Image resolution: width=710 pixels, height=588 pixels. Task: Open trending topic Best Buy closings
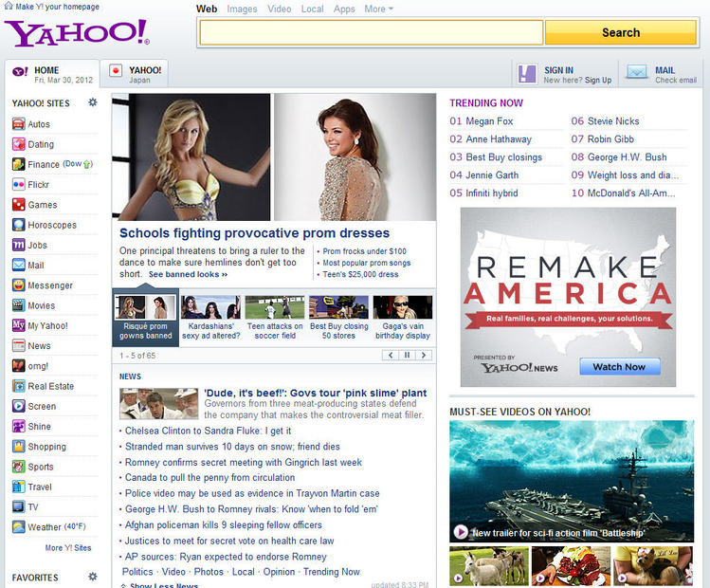pos(503,157)
